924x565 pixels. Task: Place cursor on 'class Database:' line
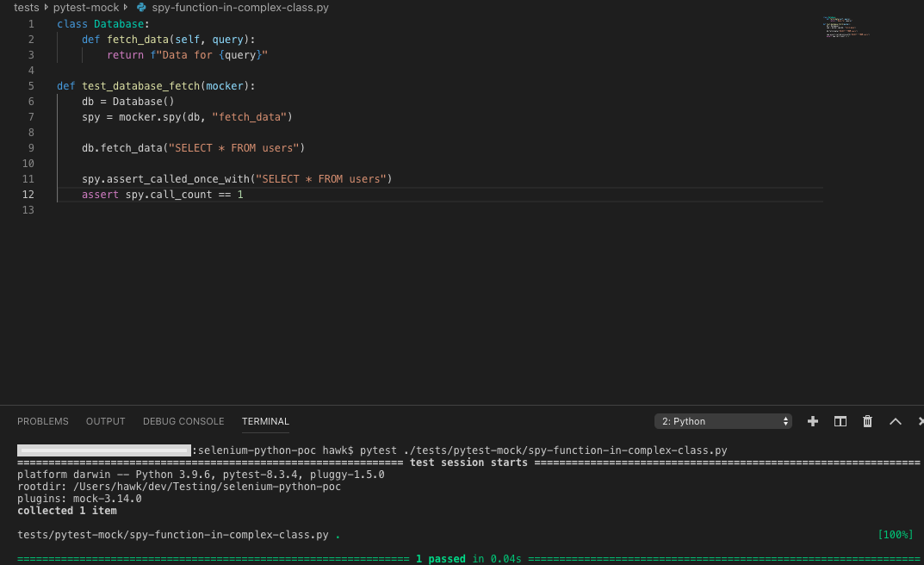pyautogui.click(x=103, y=24)
